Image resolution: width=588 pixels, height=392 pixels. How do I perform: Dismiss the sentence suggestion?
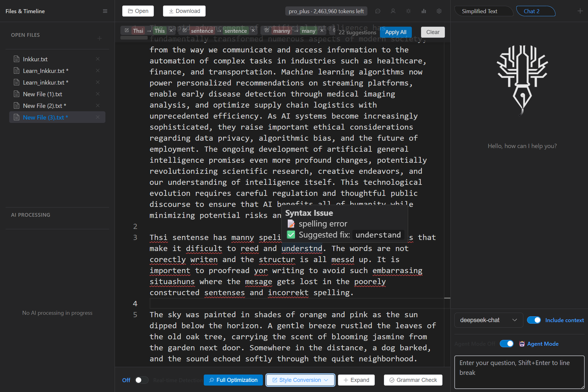pyautogui.click(x=253, y=30)
